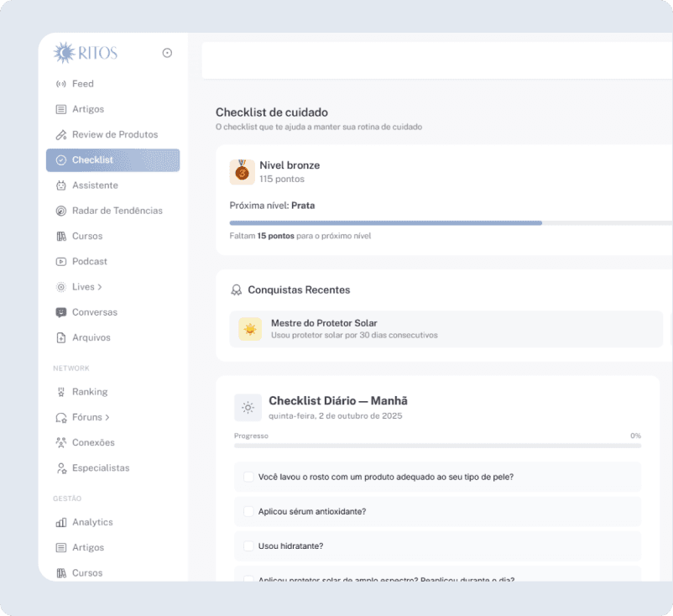This screenshot has width=673, height=616.
Task: Click the '115 pontos' score text
Action: click(282, 179)
